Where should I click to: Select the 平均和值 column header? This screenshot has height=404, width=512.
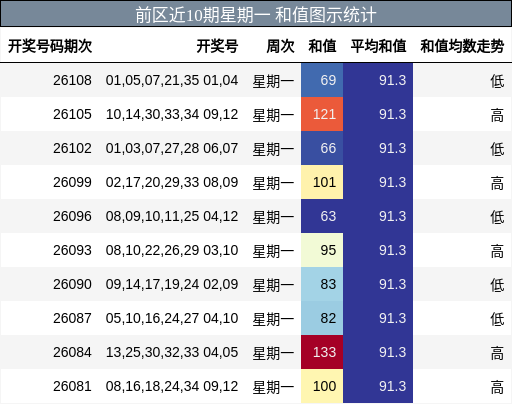(x=378, y=46)
